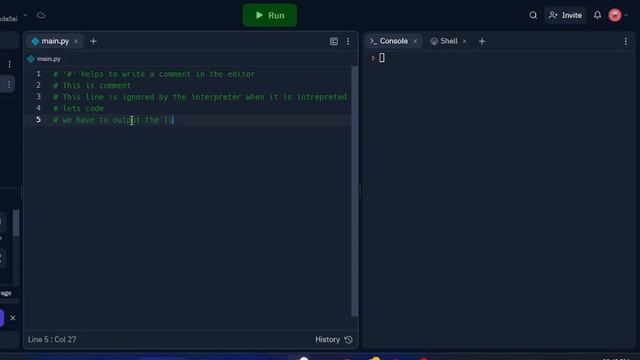Click line number 1 in the gutter
Viewport: 640px width, 360px height.
(38, 74)
